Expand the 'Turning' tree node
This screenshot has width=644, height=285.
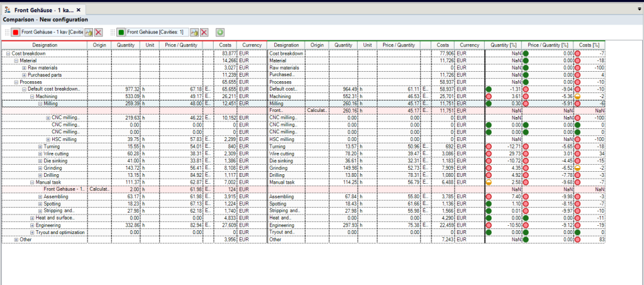coord(40,147)
